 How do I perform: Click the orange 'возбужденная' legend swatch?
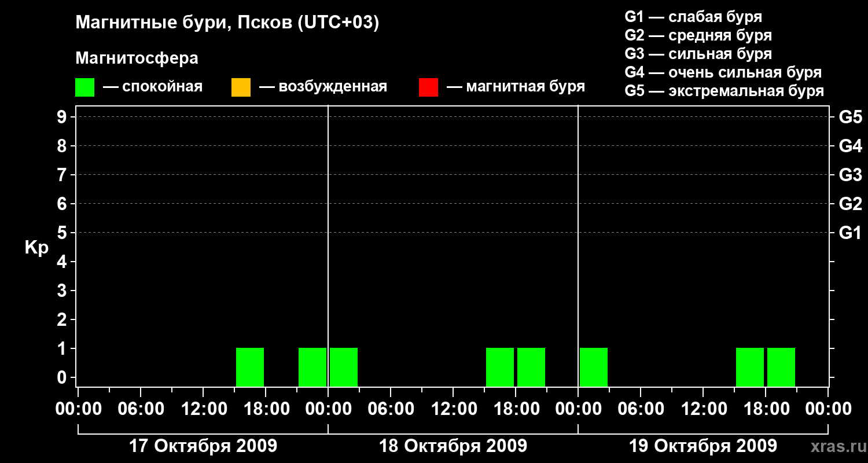click(x=241, y=87)
